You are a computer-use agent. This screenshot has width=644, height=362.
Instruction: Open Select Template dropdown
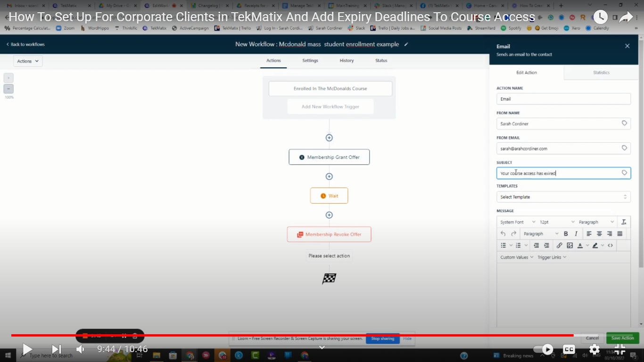pos(563,197)
